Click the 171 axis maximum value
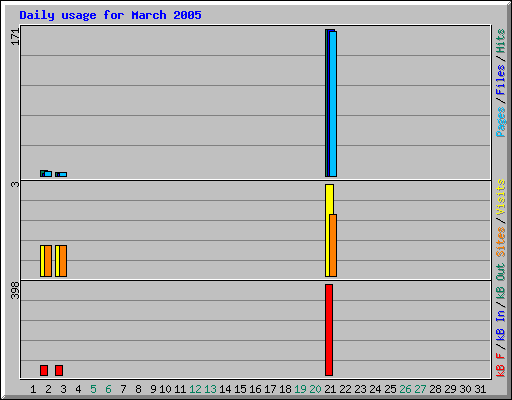Image resolution: width=512 pixels, height=400 pixels. click(15, 37)
